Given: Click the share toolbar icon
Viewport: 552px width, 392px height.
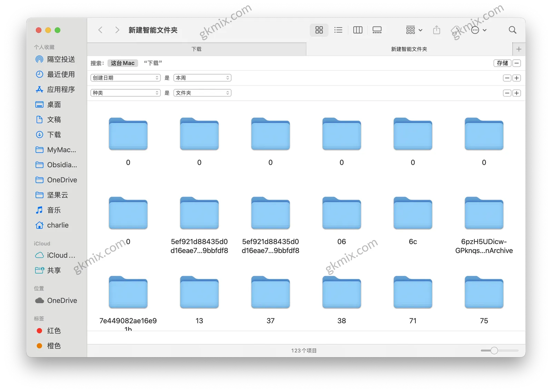Looking at the screenshot, I should click(437, 30).
